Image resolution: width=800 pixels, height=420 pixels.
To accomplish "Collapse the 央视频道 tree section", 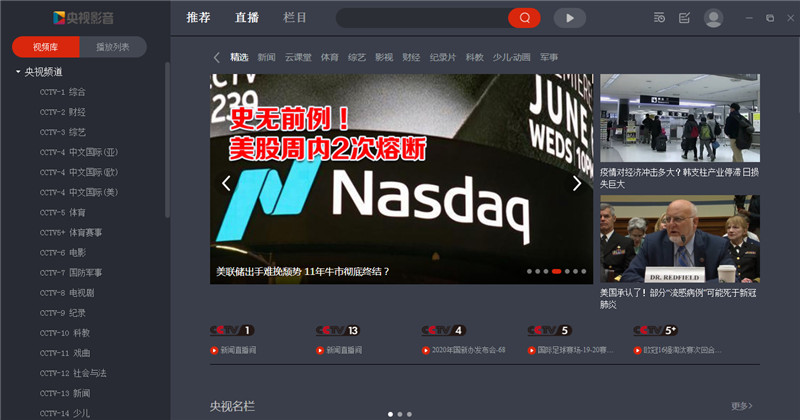I will [x=18, y=72].
